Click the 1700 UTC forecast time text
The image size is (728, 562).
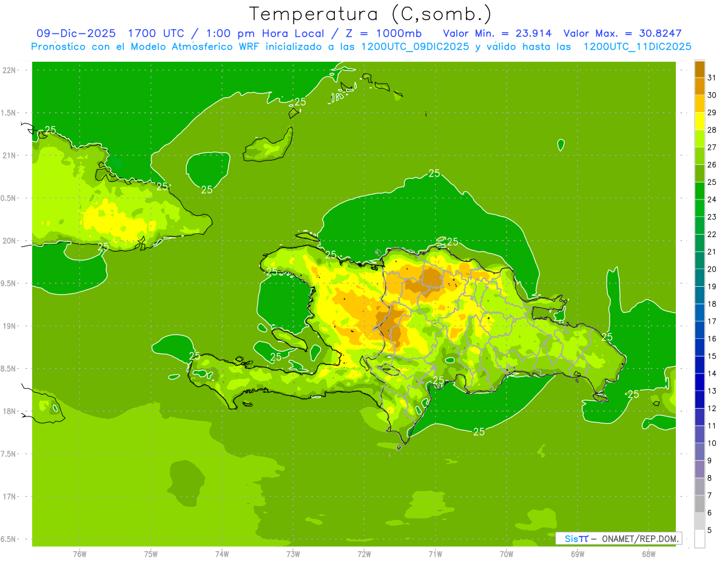point(157,33)
